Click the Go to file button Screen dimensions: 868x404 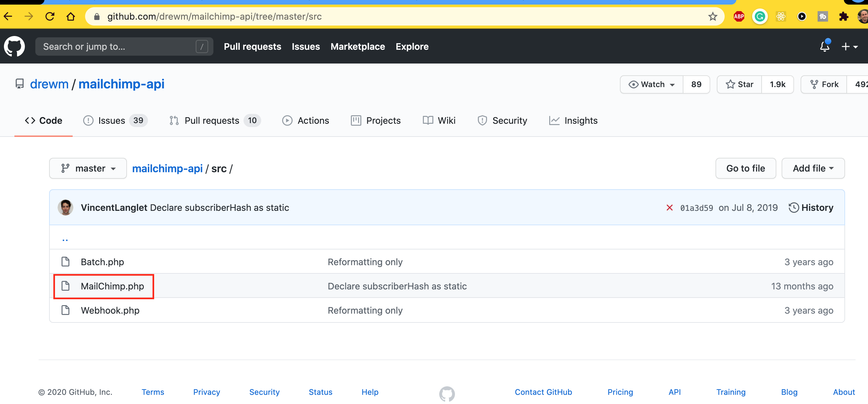tap(745, 168)
